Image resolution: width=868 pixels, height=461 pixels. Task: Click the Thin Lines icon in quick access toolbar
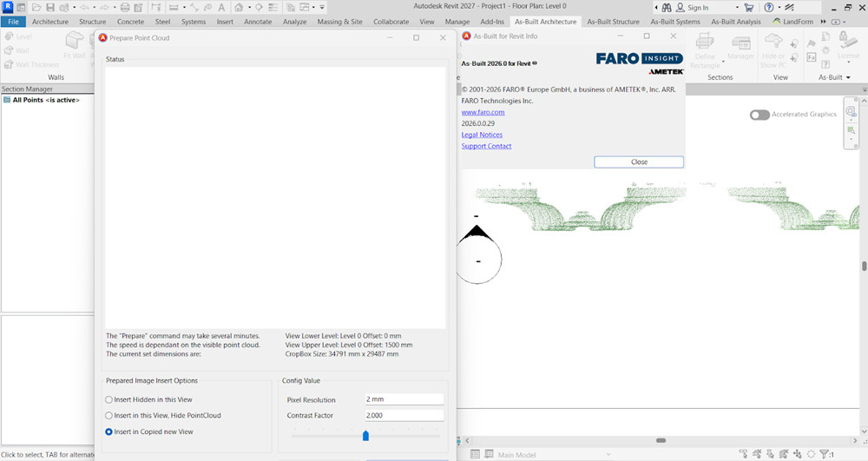[x=273, y=7]
